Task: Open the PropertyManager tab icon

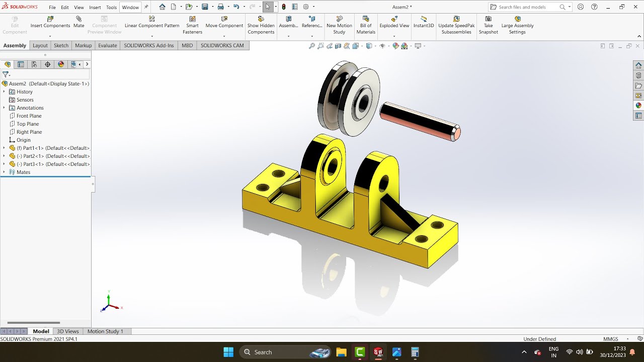Action: click(x=21, y=64)
